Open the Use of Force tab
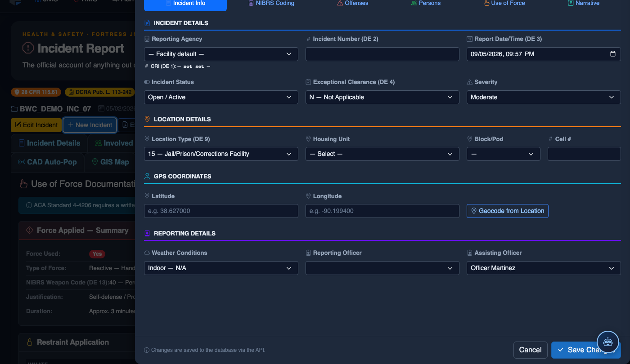The image size is (630, 364). 504,3
